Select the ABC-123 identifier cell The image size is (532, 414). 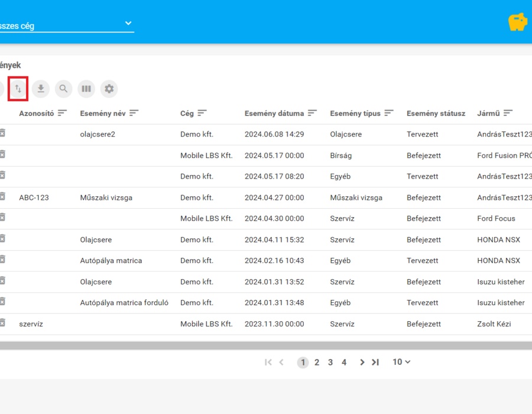coord(34,198)
